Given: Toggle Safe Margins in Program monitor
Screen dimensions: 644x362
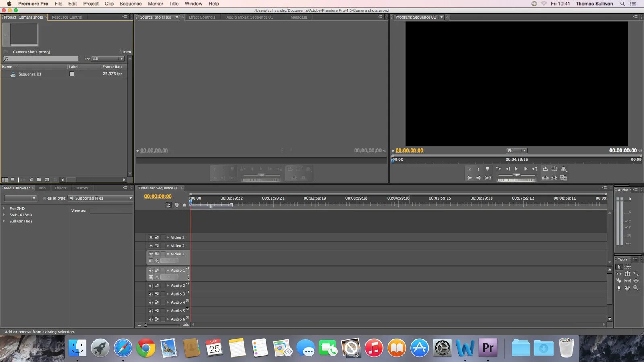Looking at the screenshot, I should [554, 169].
